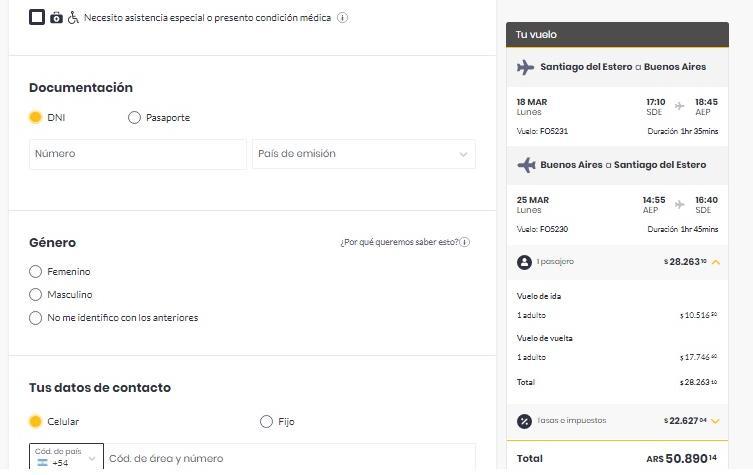The width and height of the screenshot is (753, 475).
Task: Check the special assistance checkbox
Action: (x=37, y=17)
